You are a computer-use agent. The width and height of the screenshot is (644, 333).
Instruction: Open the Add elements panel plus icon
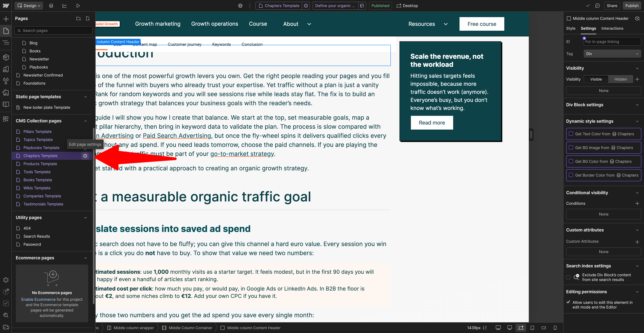click(6, 19)
